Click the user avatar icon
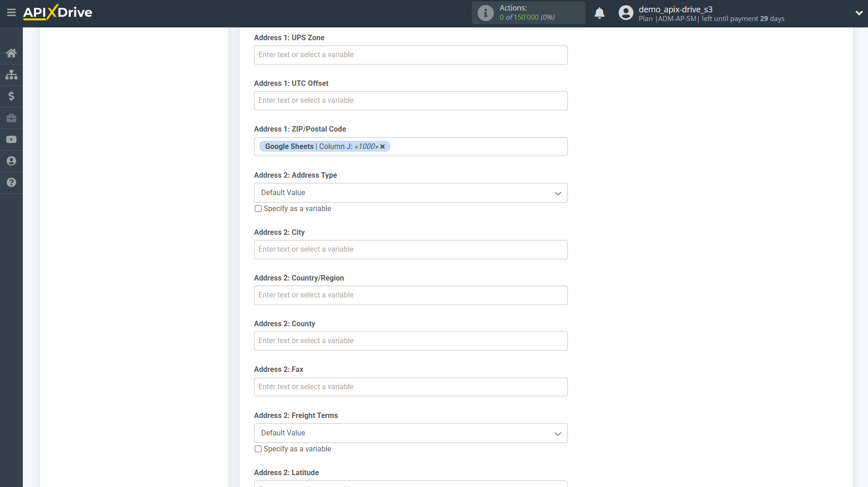The height and width of the screenshot is (487, 868). coord(626,13)
